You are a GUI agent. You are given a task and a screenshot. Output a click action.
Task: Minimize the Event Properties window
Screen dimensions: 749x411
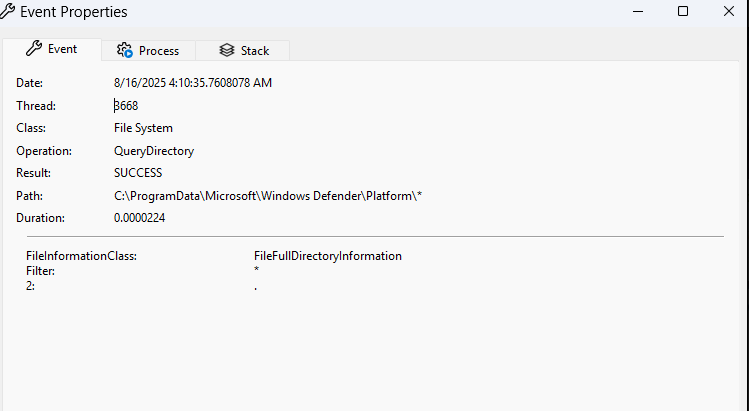click(x=637, y=11)
